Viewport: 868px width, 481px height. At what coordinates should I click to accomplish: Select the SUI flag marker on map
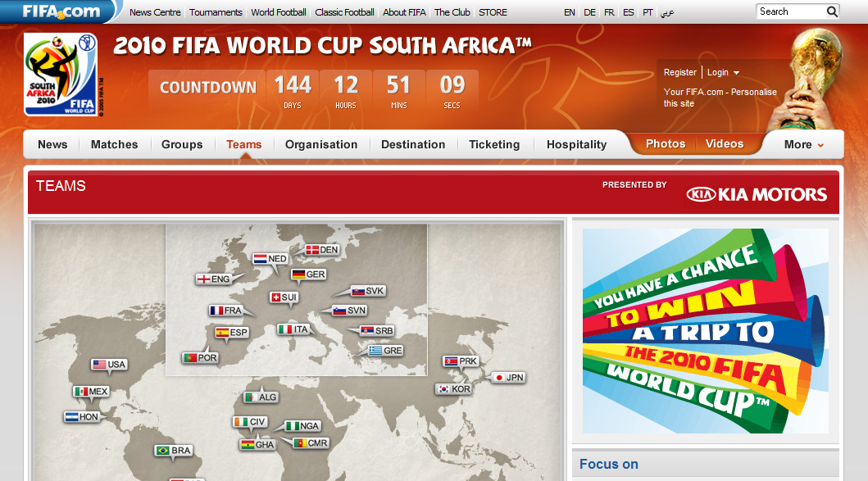click(284, 297)
